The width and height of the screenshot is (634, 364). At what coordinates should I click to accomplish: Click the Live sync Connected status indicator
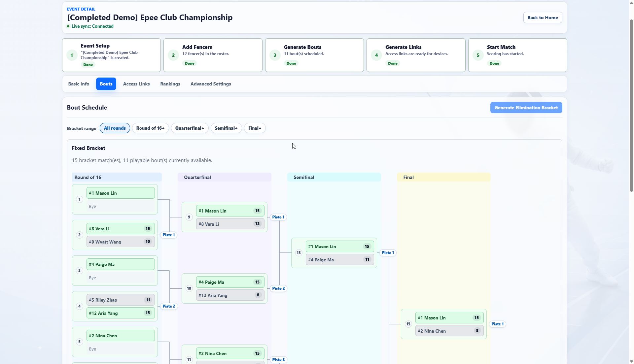[x=90, y=26]
